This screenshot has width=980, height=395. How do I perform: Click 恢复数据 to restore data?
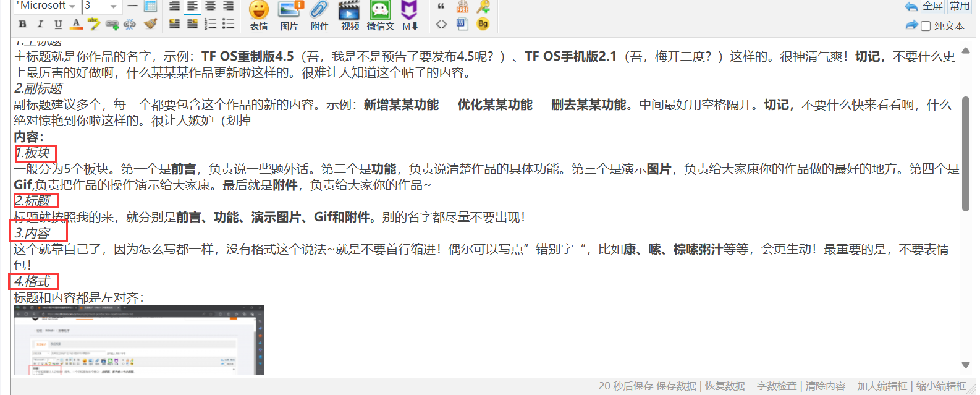tap(725, 386)
